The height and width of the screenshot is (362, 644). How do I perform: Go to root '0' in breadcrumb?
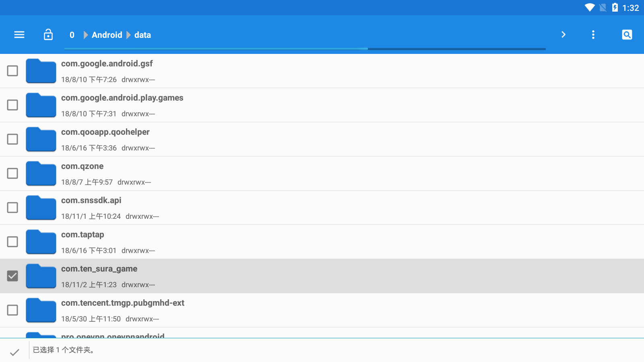[x=72, y=35]
